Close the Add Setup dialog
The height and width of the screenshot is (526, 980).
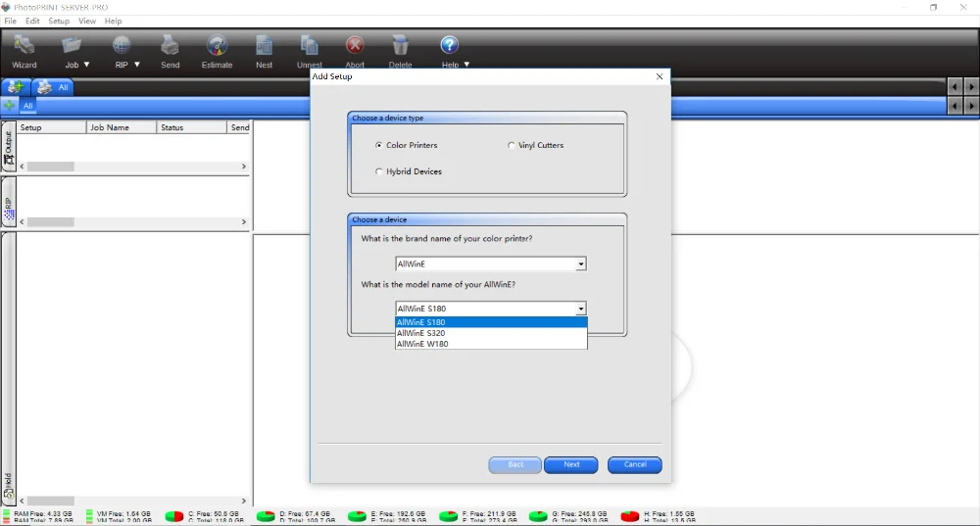tap(660, 76)
